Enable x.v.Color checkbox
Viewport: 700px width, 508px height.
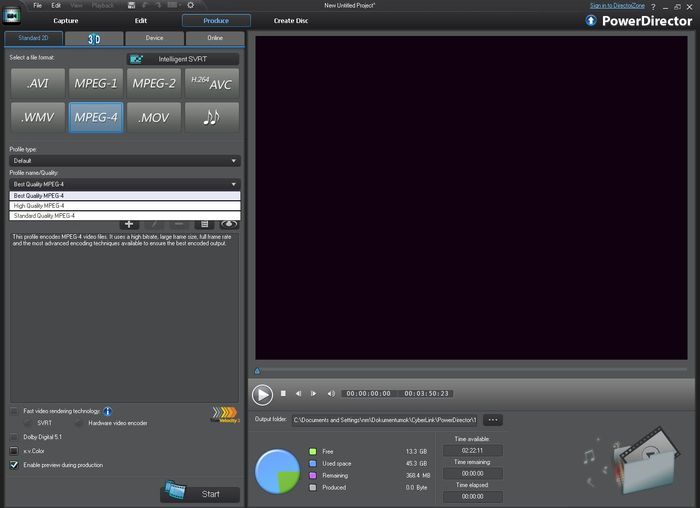click(14, 451)
